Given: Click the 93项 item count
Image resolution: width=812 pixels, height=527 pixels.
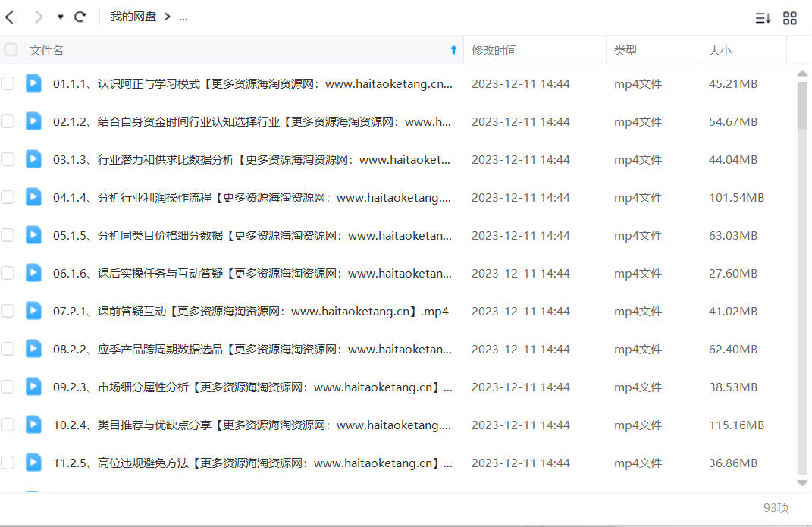Looking at the screenshot, I should click(776, 508).
